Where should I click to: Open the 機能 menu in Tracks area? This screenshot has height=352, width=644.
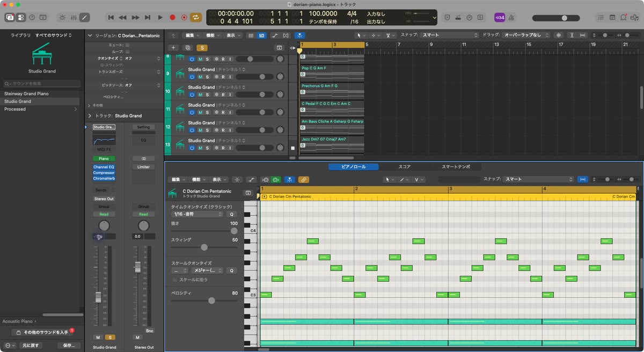click(x=213, y=35)
